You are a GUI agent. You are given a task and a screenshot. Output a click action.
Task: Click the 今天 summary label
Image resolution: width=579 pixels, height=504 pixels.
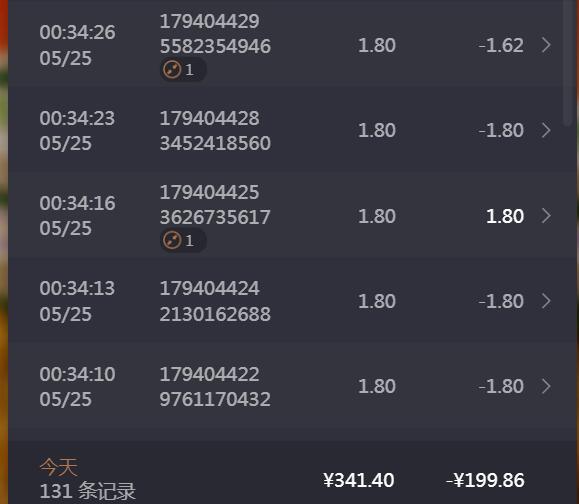coord(59,467)
